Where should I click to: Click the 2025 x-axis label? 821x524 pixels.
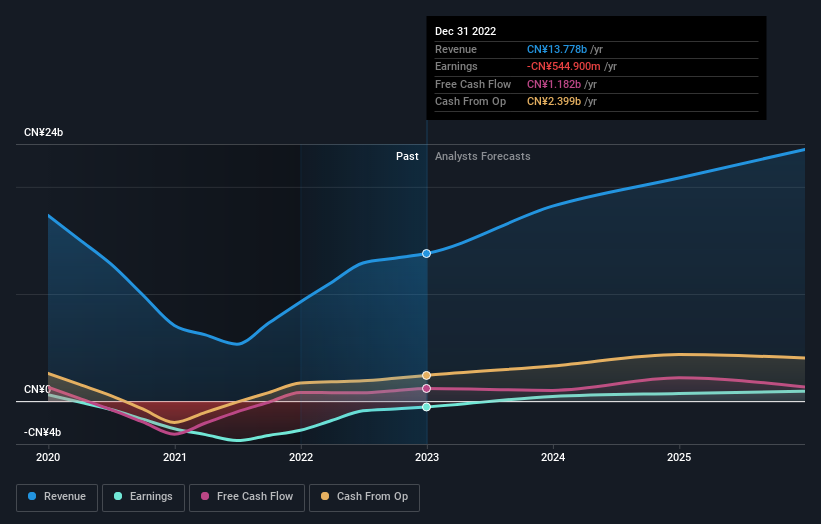coord(679,458)
